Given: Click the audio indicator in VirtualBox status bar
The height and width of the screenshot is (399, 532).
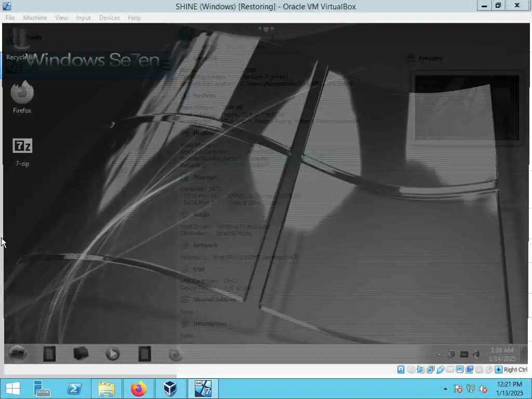Looking at the screenshot, I should pyautogui.click(x=421, y=369).
